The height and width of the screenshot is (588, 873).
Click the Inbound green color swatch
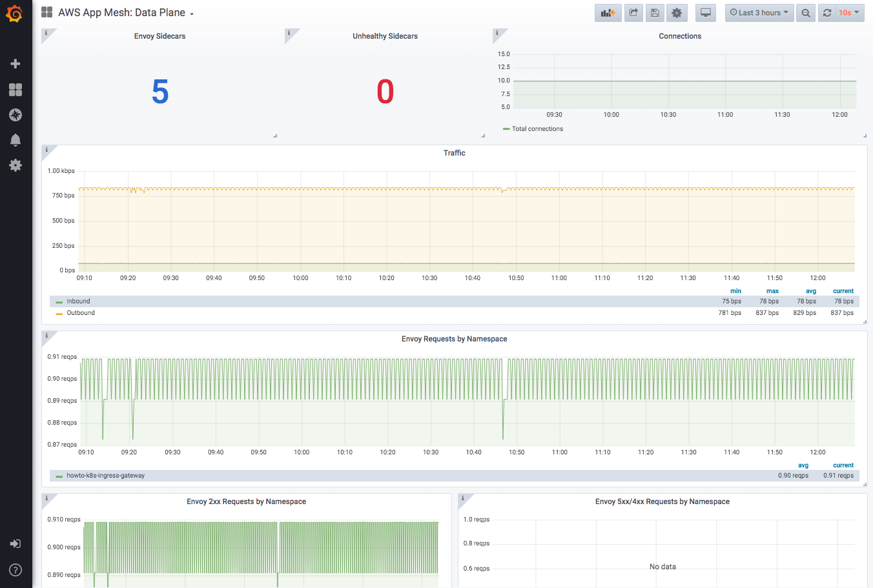pos(59,302)
